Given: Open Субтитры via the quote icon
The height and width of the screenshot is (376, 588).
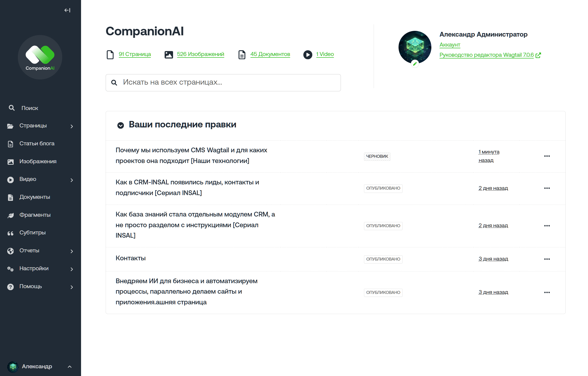Looking at the screenshot, I should pyautogui.click(x=10, y=233).
